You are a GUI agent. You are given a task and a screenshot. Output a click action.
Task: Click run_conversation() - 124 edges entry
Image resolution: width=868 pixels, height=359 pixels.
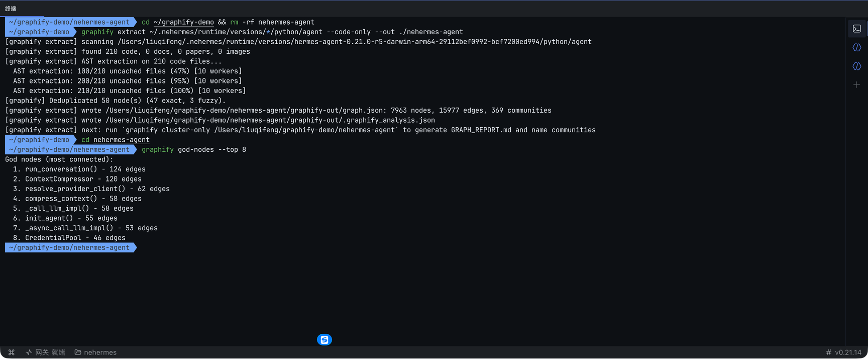pyautogui.click(x=79, y=169)
